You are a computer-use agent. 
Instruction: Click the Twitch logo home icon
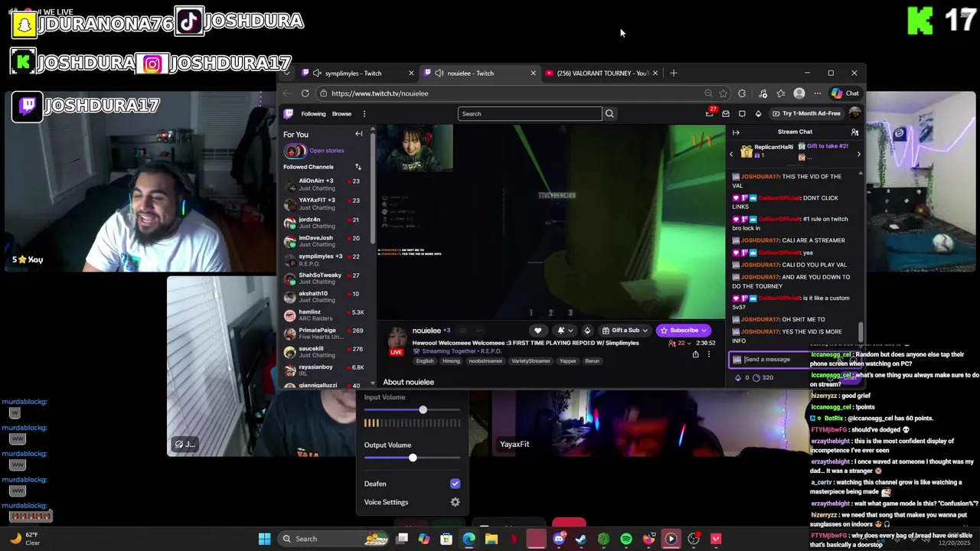(289, 114)
